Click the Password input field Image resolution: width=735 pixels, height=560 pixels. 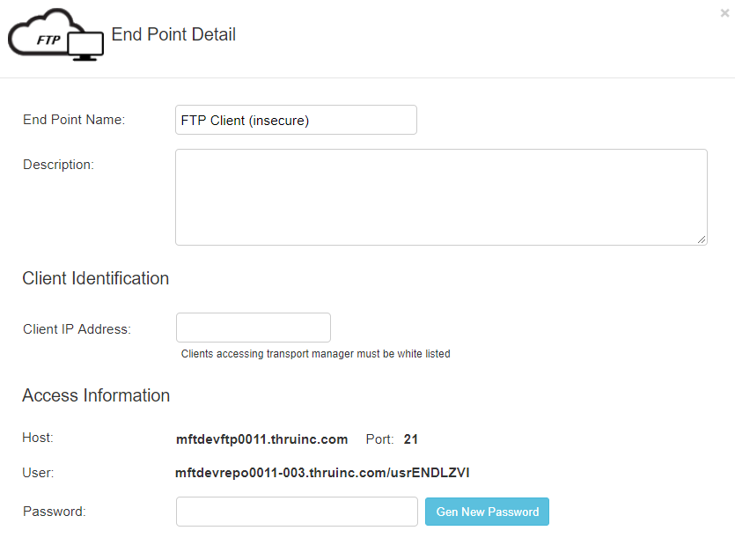(297, 512)
